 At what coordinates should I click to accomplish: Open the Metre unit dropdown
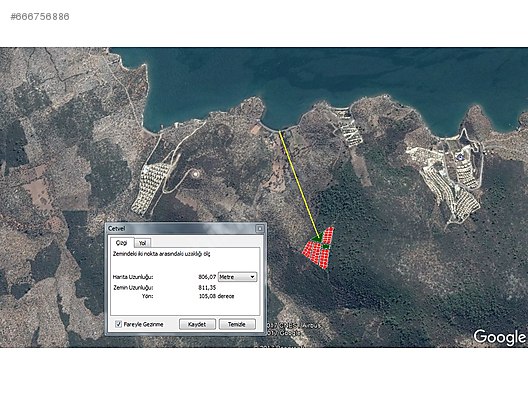coord(237,277)
